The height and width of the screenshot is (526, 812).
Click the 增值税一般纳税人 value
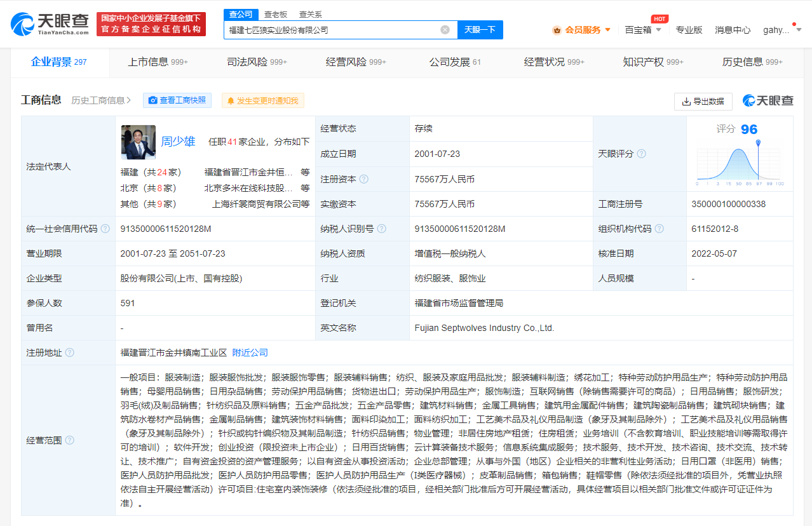[x=450, y=253]
